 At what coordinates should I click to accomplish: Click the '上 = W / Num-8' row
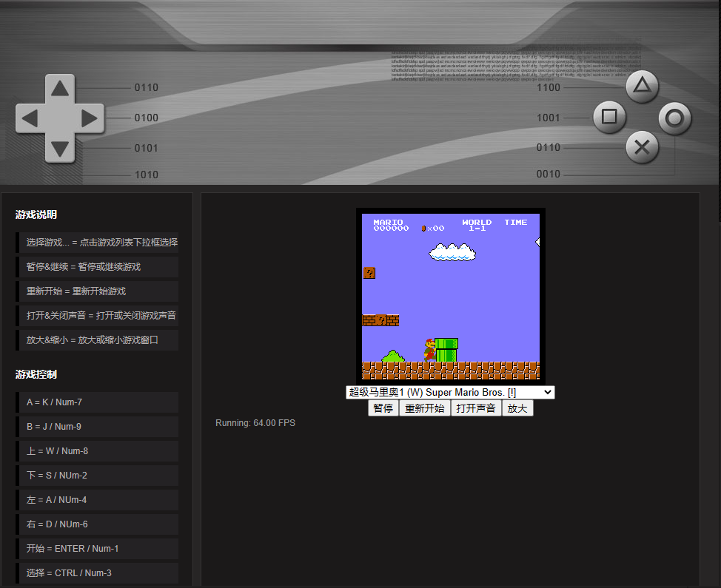pyautogui.click(x=97, y=451)
